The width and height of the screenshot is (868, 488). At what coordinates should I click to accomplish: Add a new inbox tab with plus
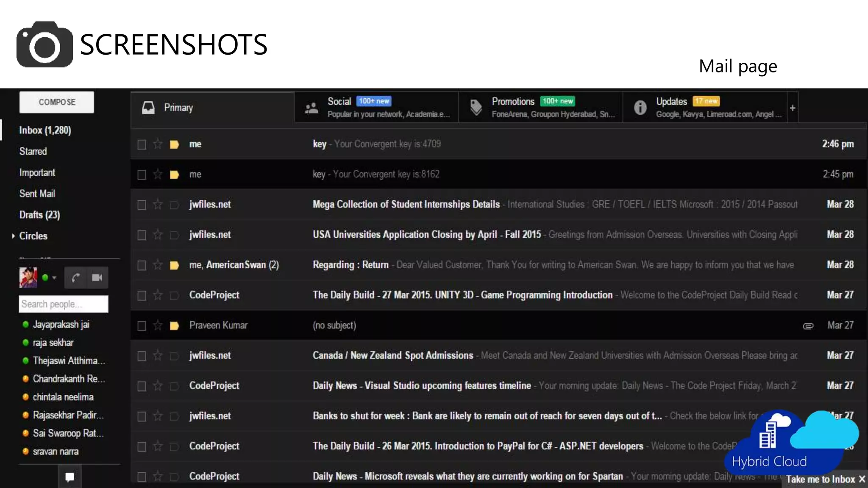pyautogui.click(x=793, y=108)
